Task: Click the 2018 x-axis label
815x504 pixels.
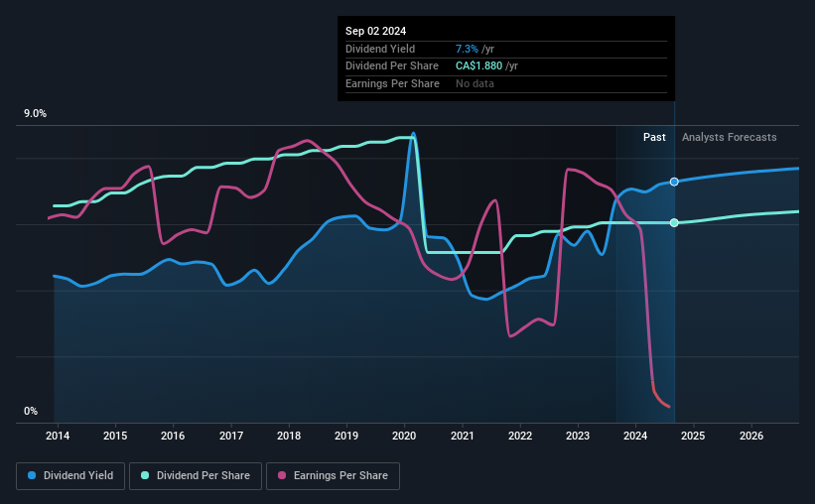Action: 289,436
